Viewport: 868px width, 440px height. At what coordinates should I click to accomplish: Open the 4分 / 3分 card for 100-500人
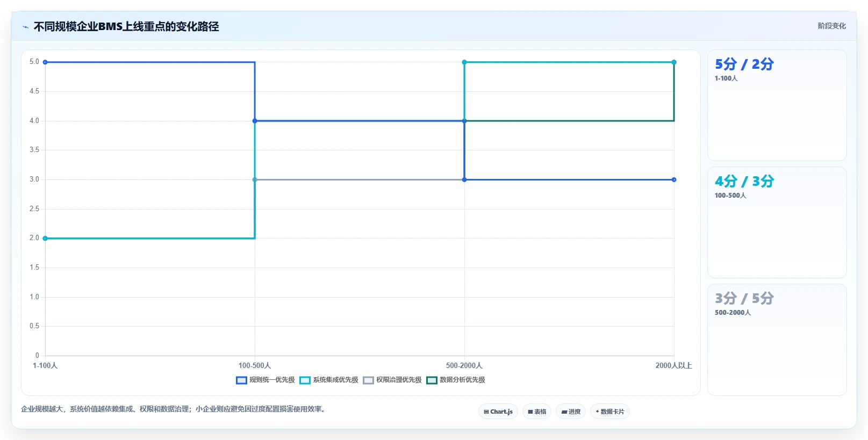point(777,222)
